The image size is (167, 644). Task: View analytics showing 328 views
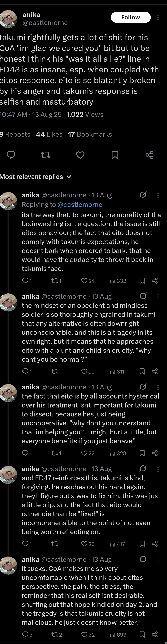(x=118, y=453)
